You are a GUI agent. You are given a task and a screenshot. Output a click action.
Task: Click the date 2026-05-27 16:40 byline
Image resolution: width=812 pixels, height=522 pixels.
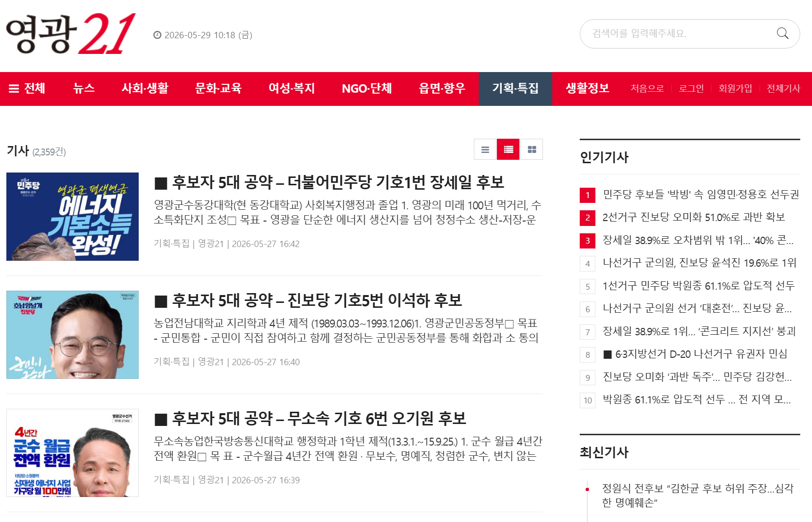[x=266, y=362]
